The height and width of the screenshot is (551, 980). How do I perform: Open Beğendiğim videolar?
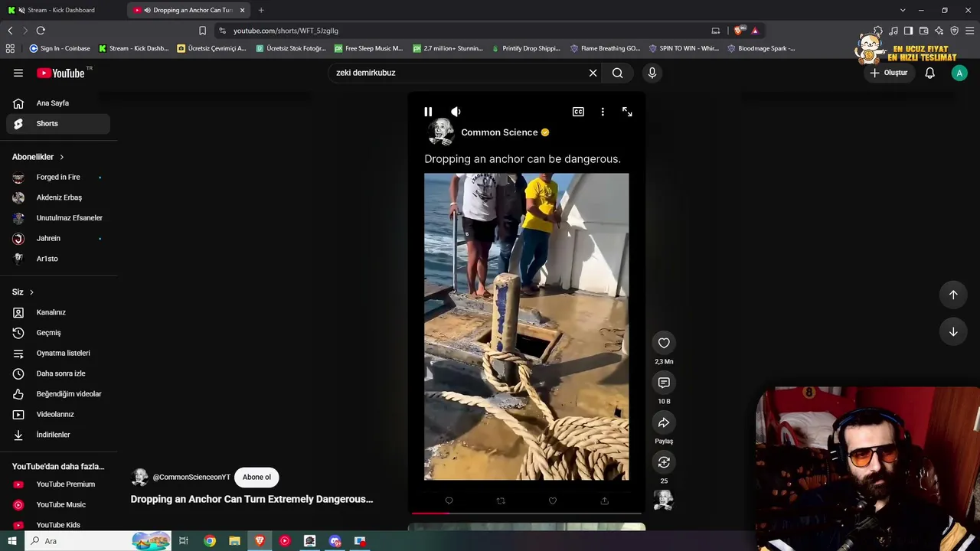(x=58, y=394)
